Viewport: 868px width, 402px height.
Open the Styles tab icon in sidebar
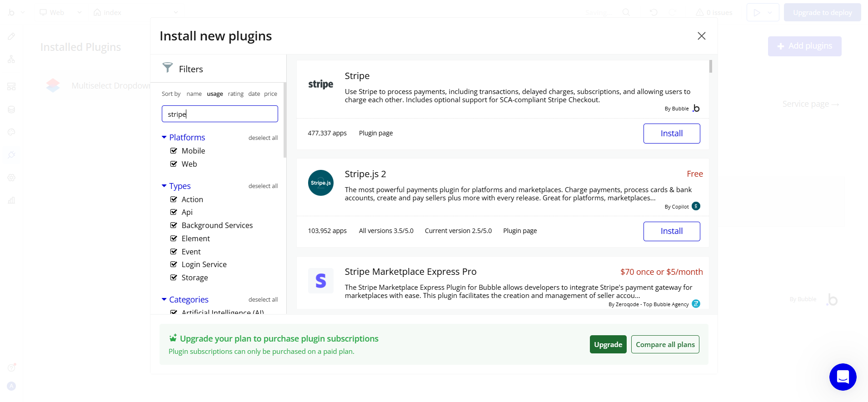(11, 132)
